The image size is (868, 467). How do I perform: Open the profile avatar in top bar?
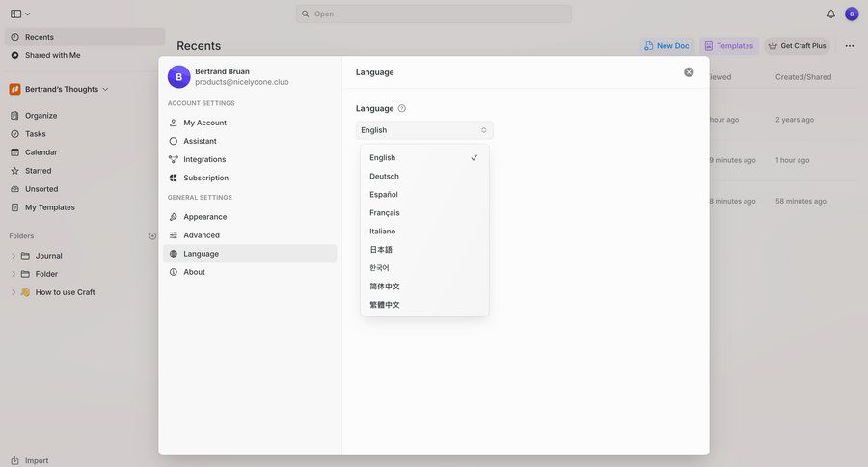[x=852, y=14]
